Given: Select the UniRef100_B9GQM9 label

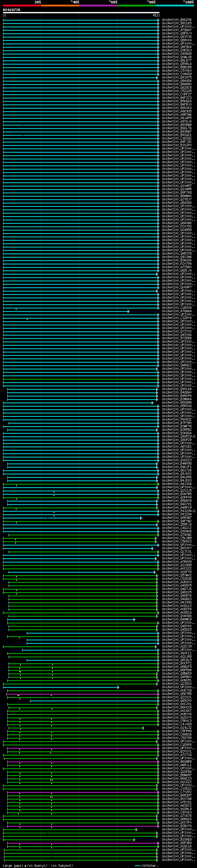Looking at the screenshot, I should click(x=177, y=403).
